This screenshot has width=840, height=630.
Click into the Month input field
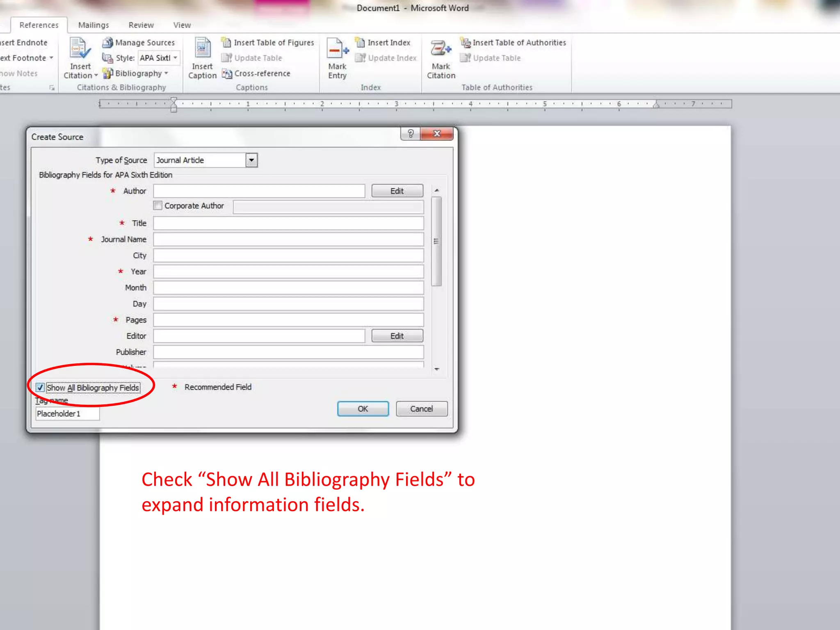(289, 288)
